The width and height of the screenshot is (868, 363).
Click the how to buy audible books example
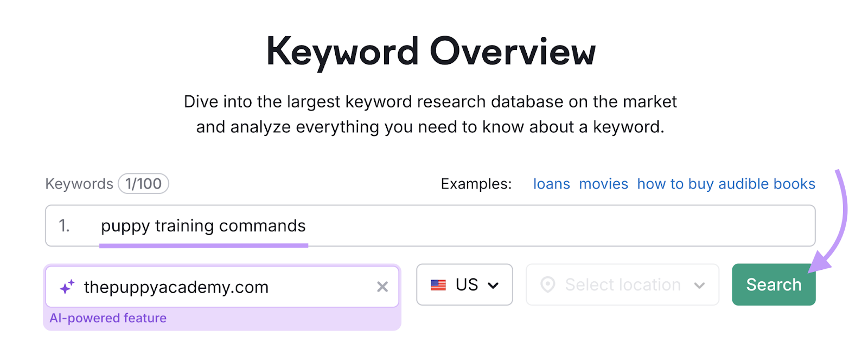725,184
